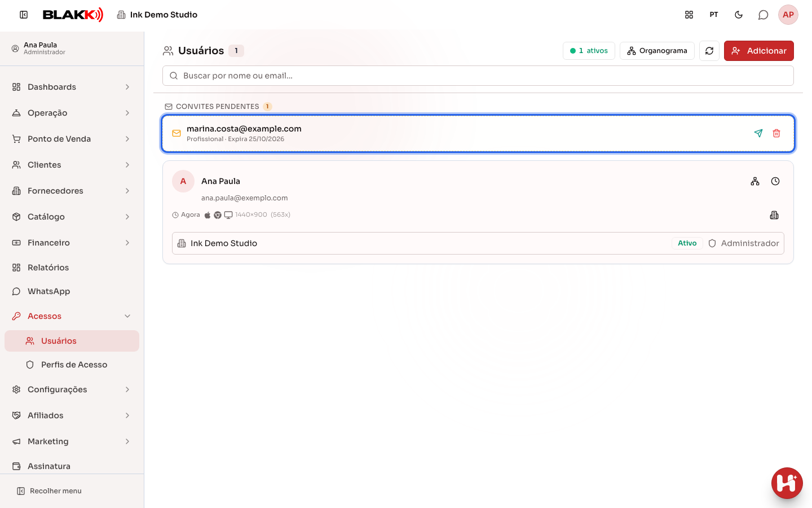812x508 pixels.
Task: Click the building icon on Ana Paula's card
Action: pos(774,215)
